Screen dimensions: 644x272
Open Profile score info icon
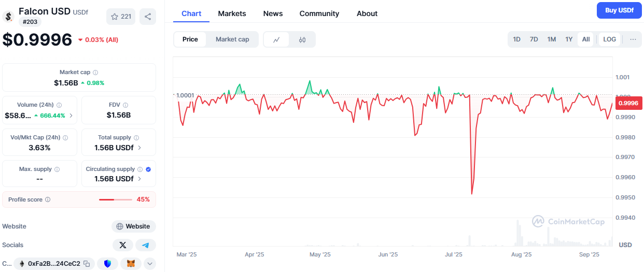pyautogui.click(x=48, y=199)
